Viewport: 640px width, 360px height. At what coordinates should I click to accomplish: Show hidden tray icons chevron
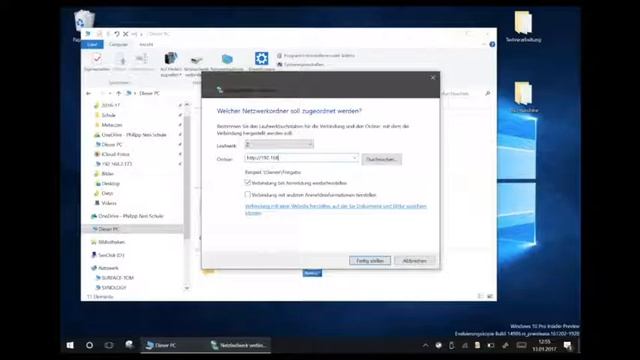[x=425, y=345]
